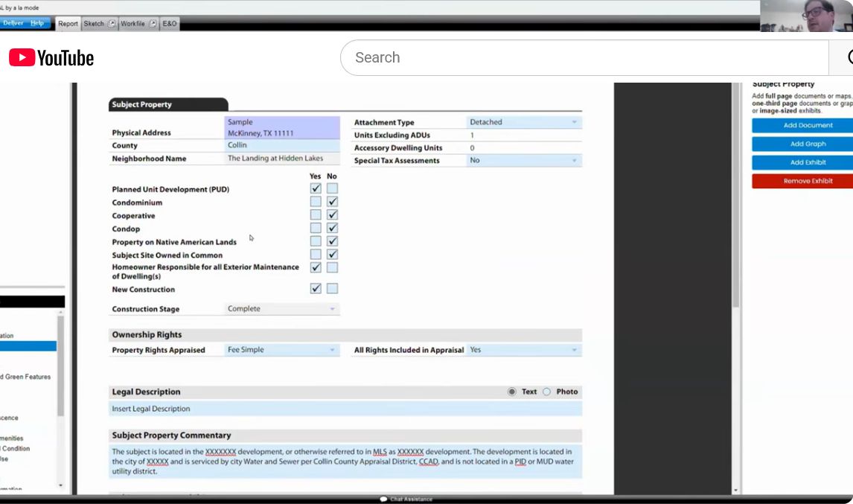Click the Legal Description heading

click(x=146, y=392)
